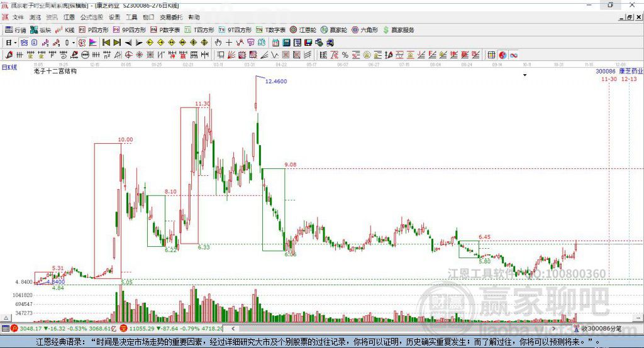Open the T四方形 tool
This screenshot has width=644, height=348.
[199, 30]
